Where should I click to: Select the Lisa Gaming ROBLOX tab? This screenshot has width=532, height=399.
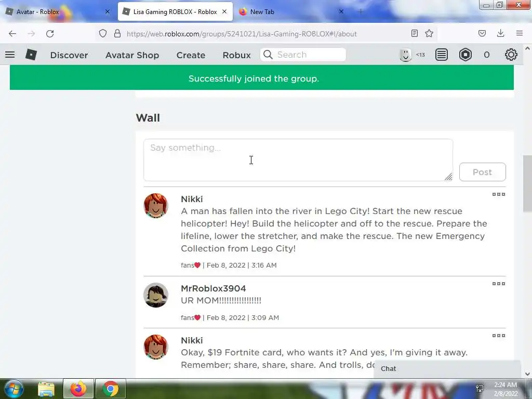(175, 11)
